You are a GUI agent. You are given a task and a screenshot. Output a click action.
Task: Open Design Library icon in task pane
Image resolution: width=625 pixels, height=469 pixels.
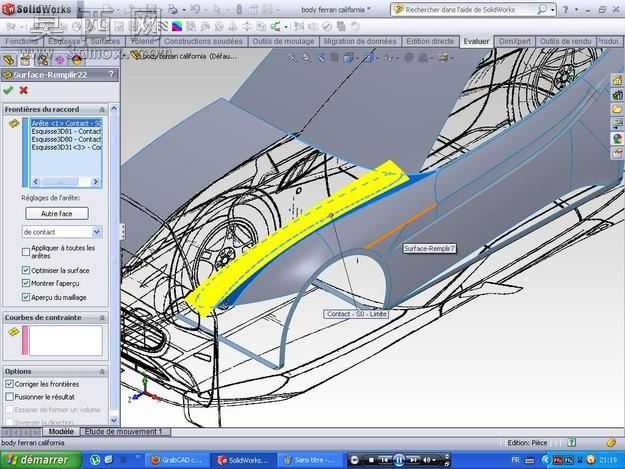click(617, 95)
